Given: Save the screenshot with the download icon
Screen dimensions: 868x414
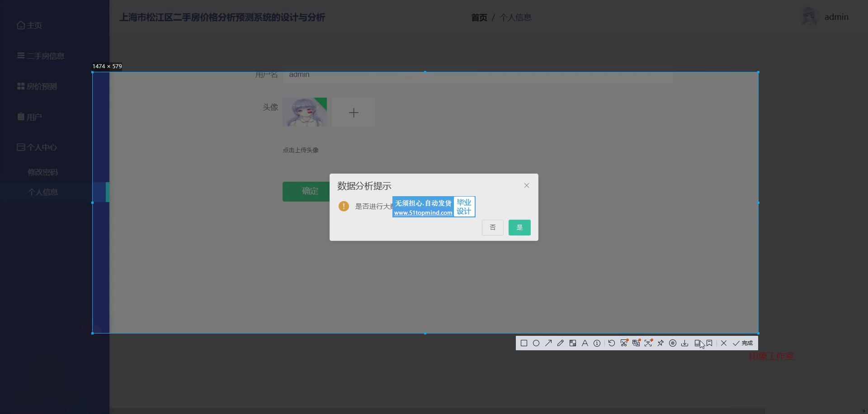Looking at the screenshot, I should (685, 343).
